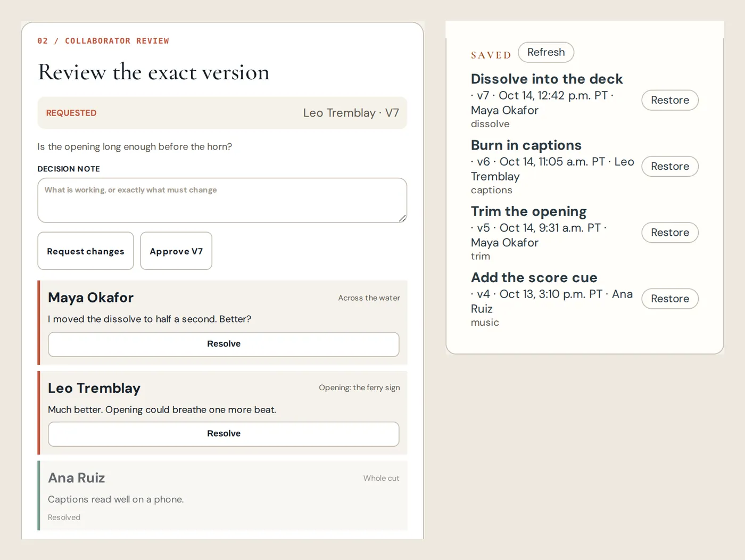Click the 'Across the water' comment tag
745x560 pixels.
[x=369, y=298]
